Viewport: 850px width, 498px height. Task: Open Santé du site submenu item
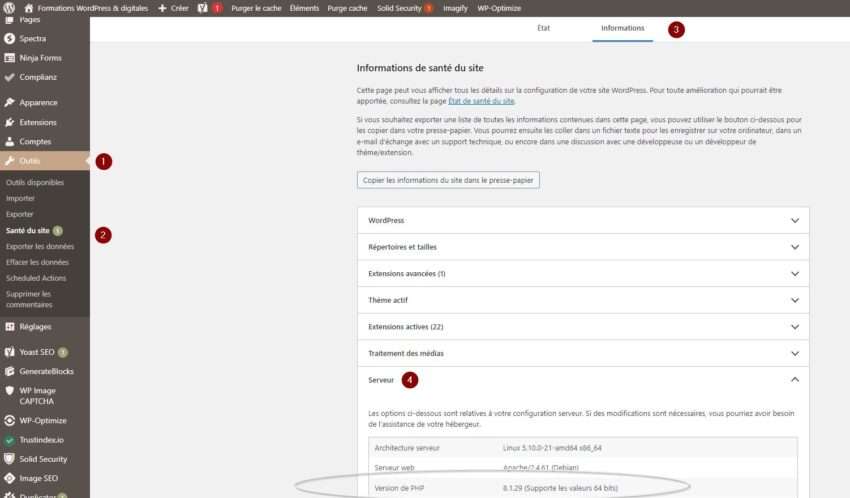pos(28,230)
